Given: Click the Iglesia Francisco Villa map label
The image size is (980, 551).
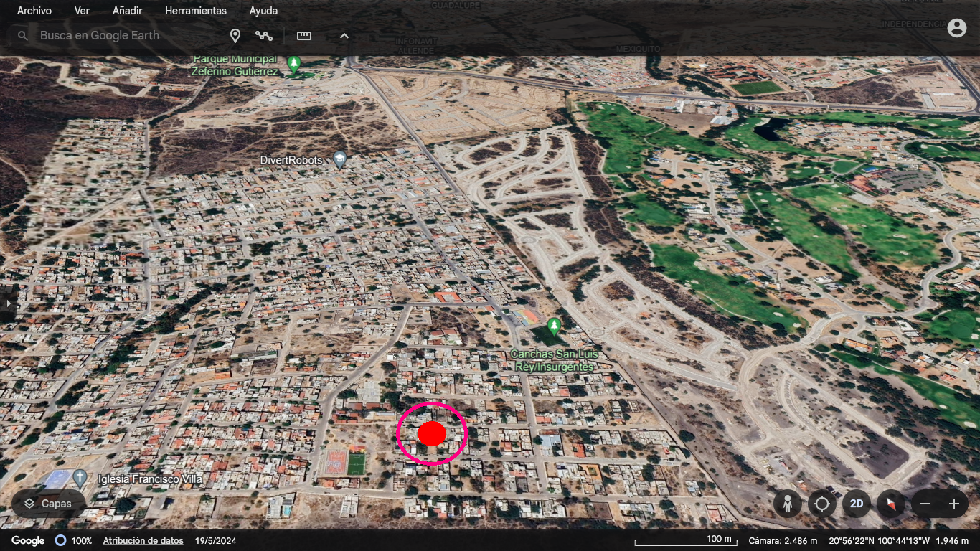Looking at the screenshot, I should (x=150, y=479).
